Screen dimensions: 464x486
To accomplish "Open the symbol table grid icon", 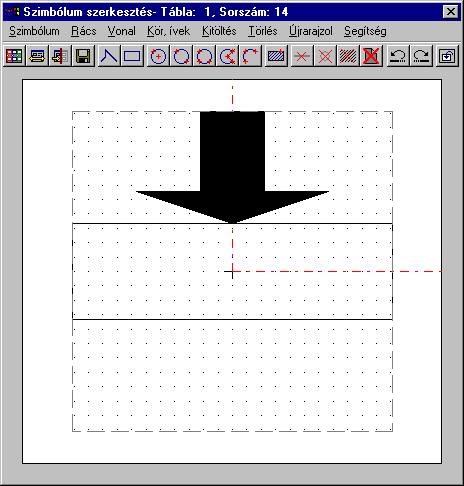I will (x=14, y=56).
